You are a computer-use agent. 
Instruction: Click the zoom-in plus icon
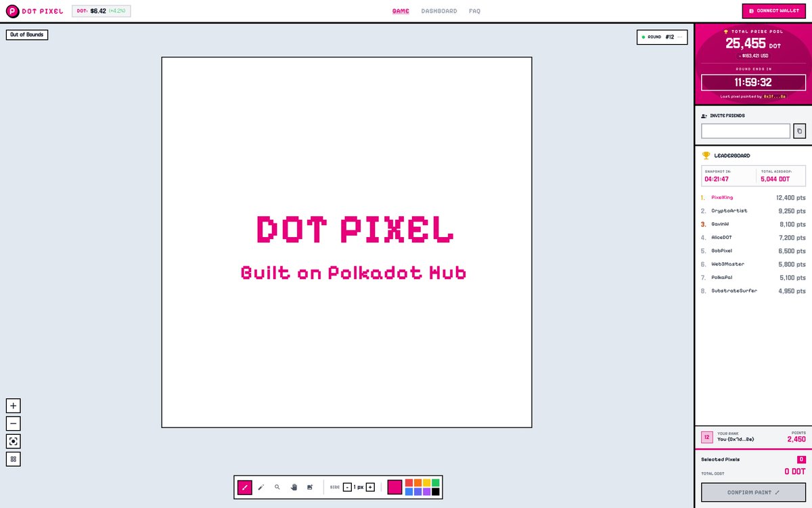13,404
